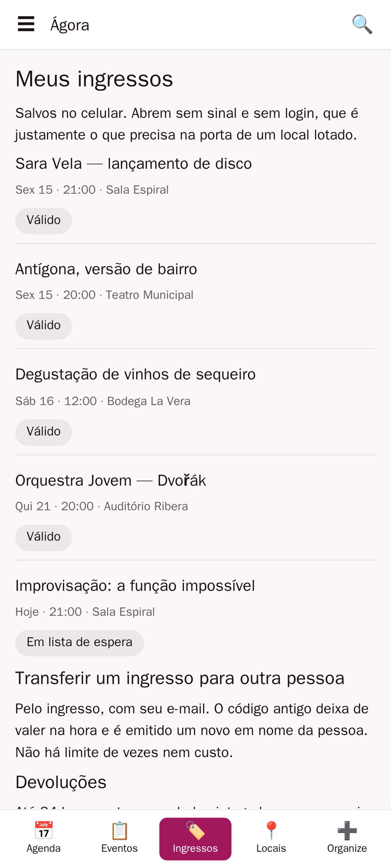Click the Ágora app title
Viewport: 391px width, 868px height.
[70, 25]
